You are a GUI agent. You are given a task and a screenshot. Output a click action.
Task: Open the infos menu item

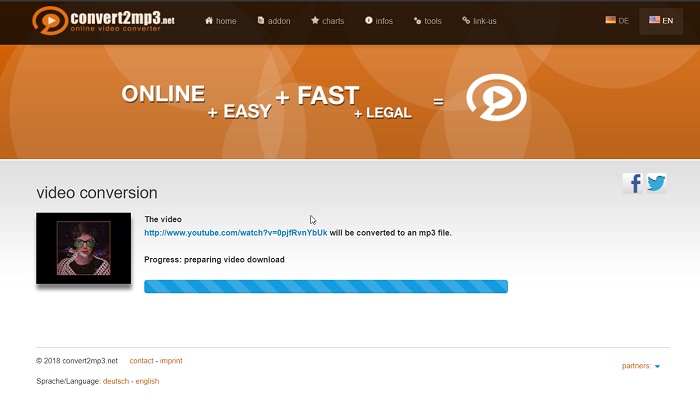click(379, 21)
